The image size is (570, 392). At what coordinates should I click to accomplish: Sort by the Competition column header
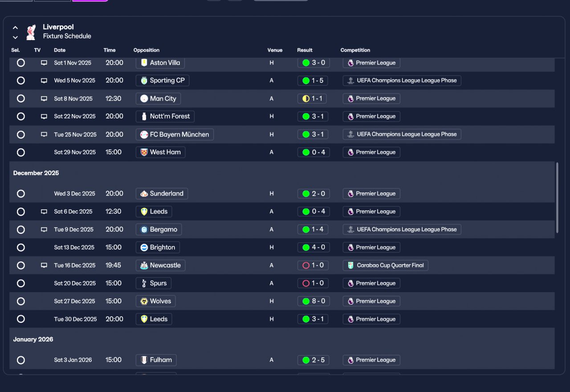pos(355,50)
